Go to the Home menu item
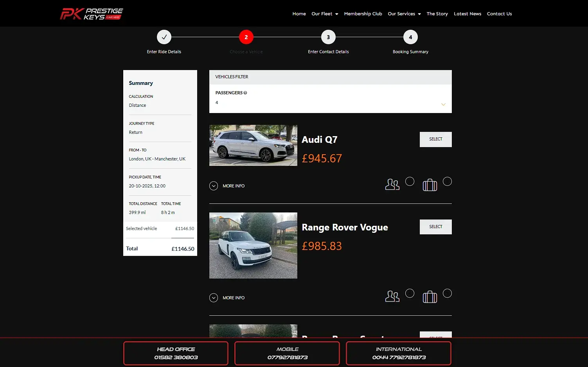Screen dimensions: 588x367 299,14
